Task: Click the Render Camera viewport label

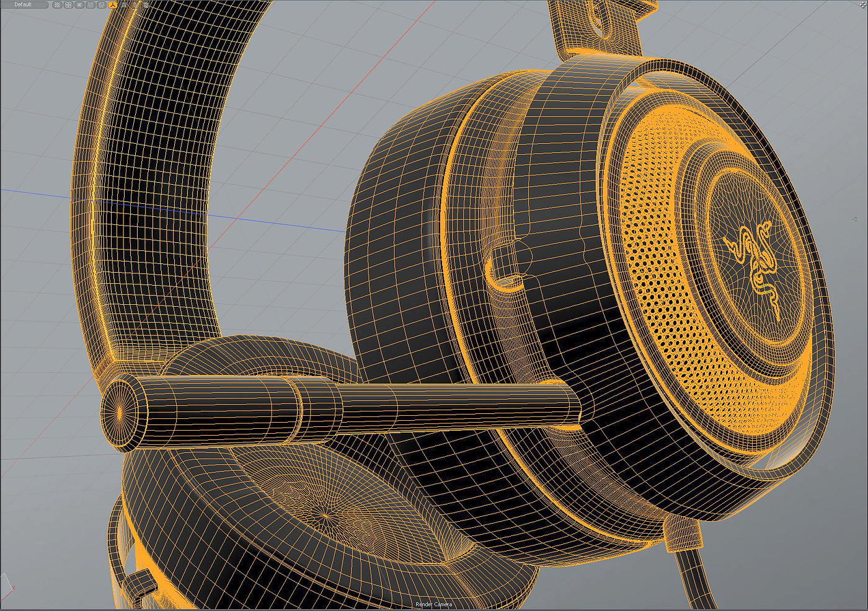Action: [433, 604]
